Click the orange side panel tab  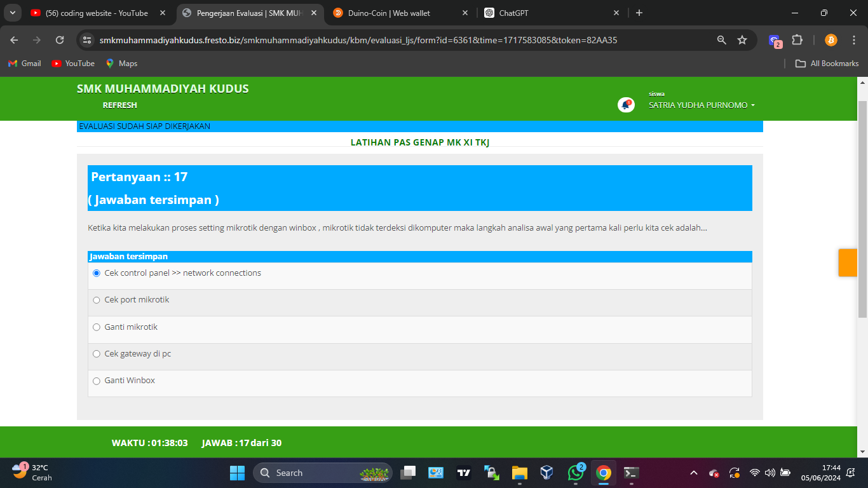coord(848,262)
